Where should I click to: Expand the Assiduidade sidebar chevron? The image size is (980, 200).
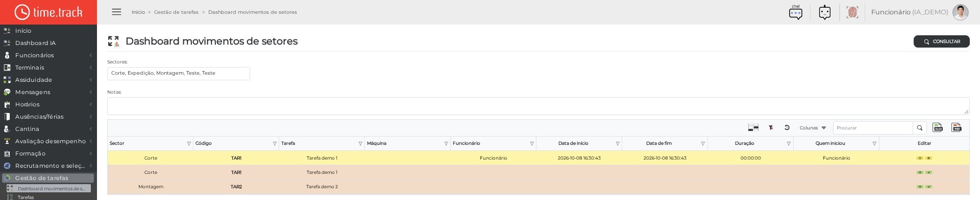pos(91,80)
